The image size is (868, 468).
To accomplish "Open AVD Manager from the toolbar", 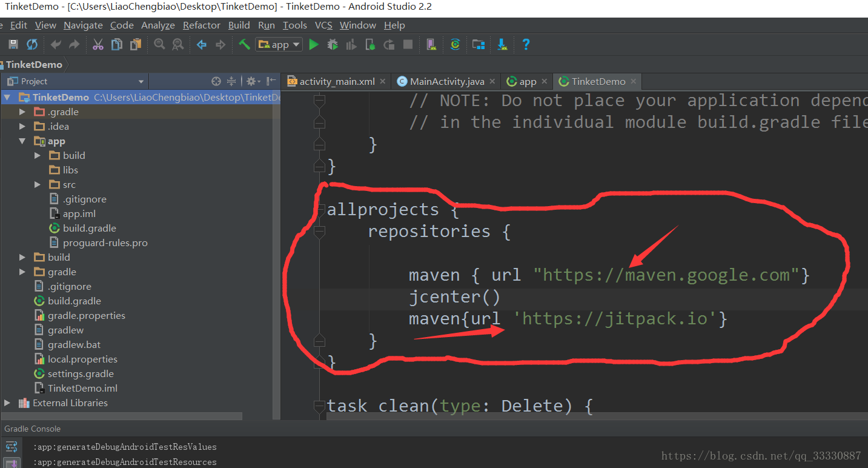I will point(431,44).
